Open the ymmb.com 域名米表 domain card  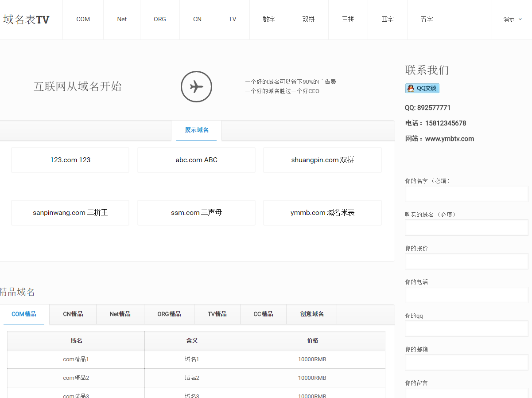click(x=322, y=213)
